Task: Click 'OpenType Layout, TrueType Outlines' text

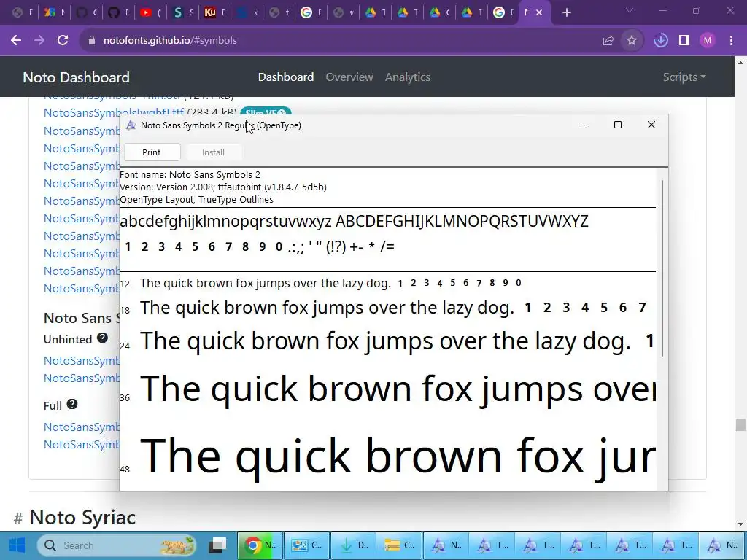Action: 197,200
